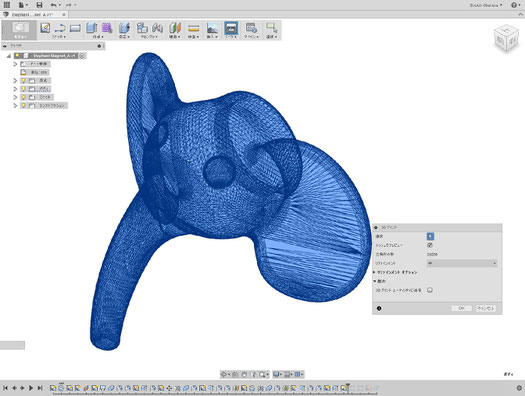
Task: Open timeline settings gear
Action: [519, 388]
